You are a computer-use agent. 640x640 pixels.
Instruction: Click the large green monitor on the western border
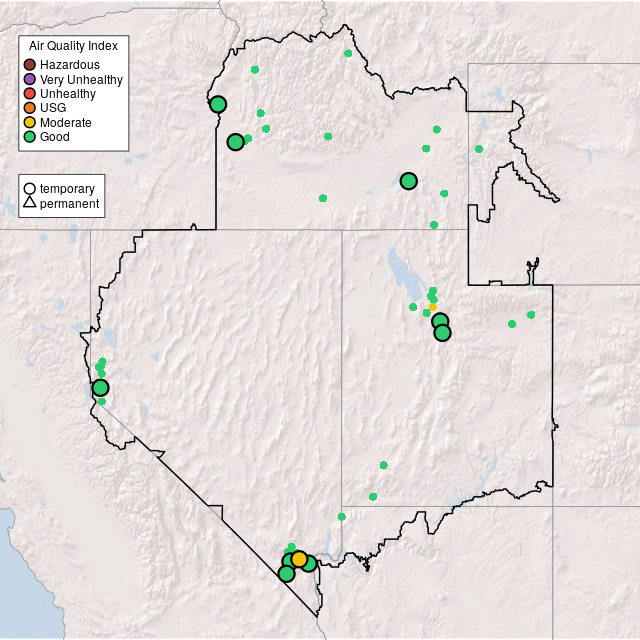click(100, 388)
